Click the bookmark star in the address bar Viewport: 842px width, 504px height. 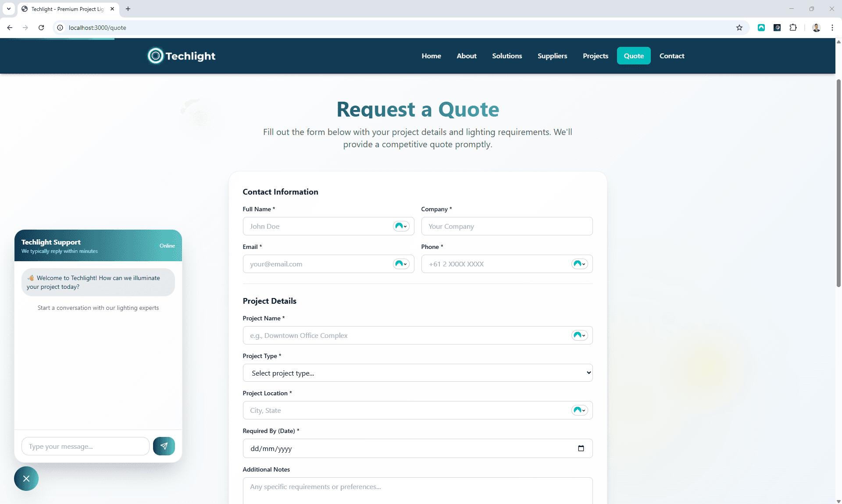click(x=739, y=27)
